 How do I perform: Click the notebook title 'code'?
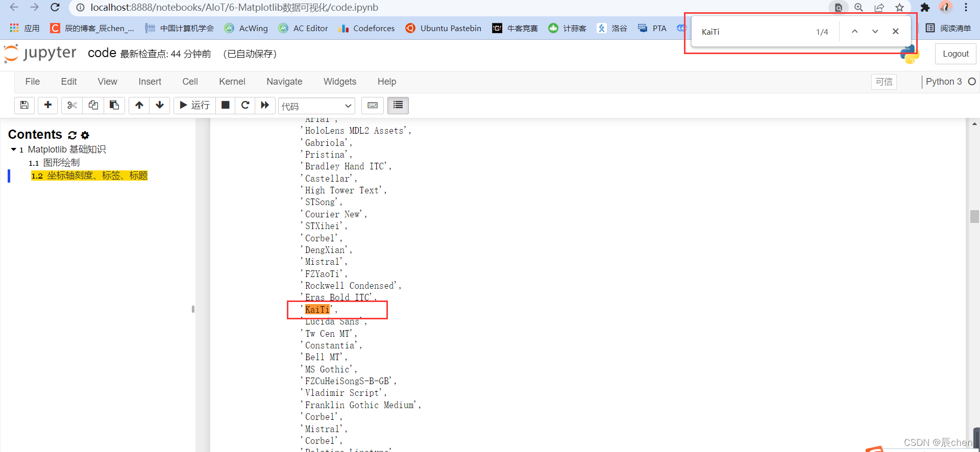tap(102, 53)
